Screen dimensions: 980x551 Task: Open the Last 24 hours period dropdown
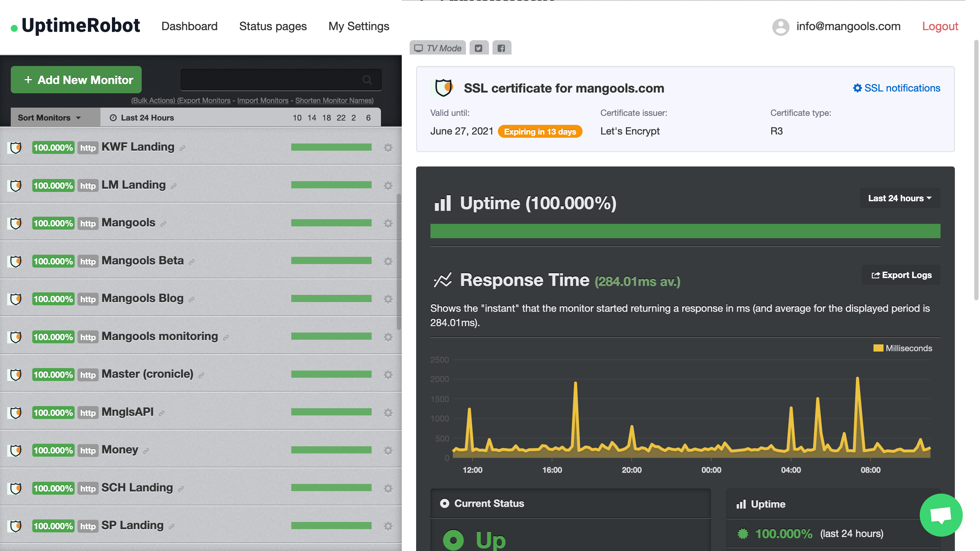pos(899,198)
